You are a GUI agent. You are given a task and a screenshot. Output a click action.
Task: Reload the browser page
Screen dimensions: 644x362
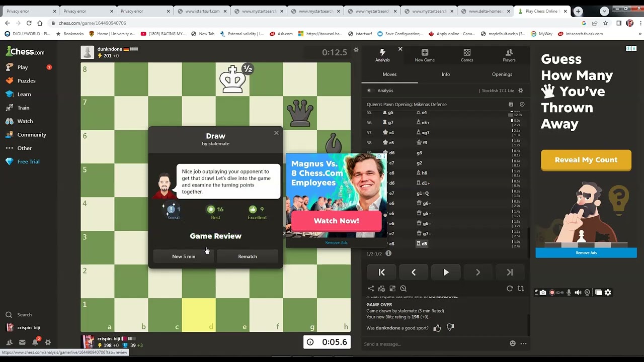(29, 23)
